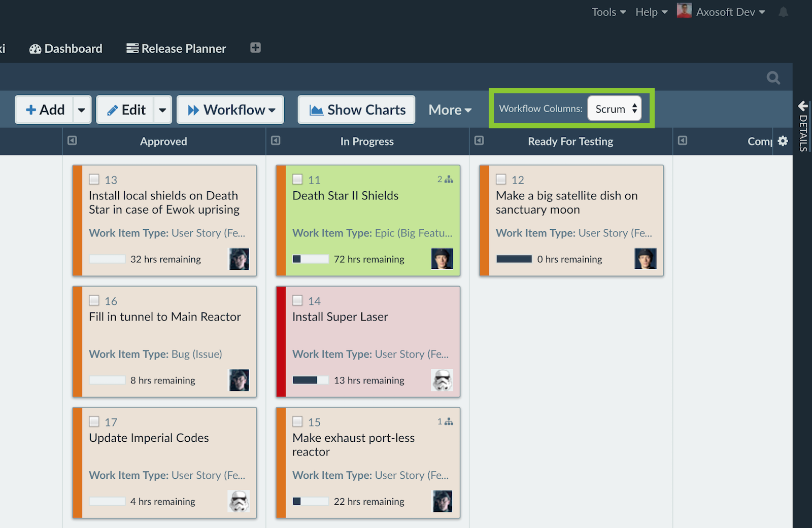The height and width of the screenshot is (528, 812).
Task: Collapse the Ready For Testing column
Action: [x=479, y=142]
